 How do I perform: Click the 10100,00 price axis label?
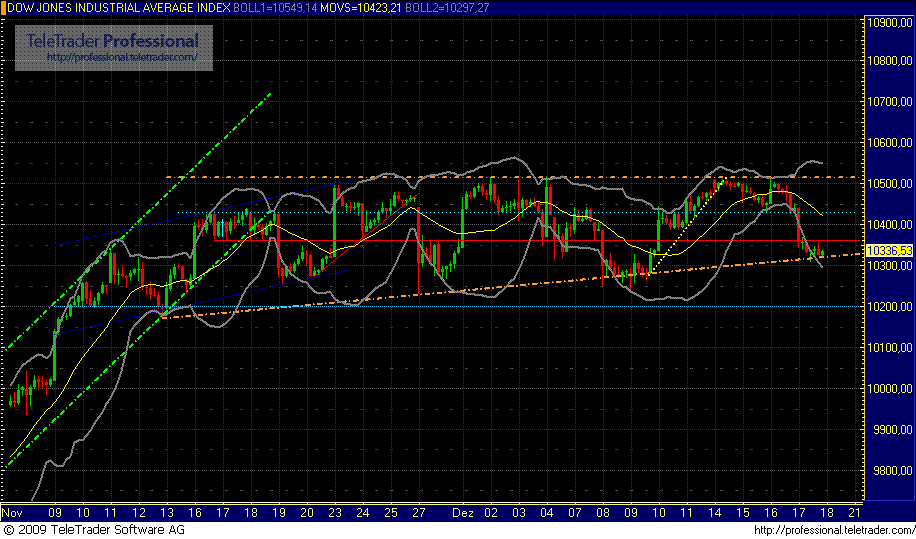pyautogui.click(x=890, y=347)
